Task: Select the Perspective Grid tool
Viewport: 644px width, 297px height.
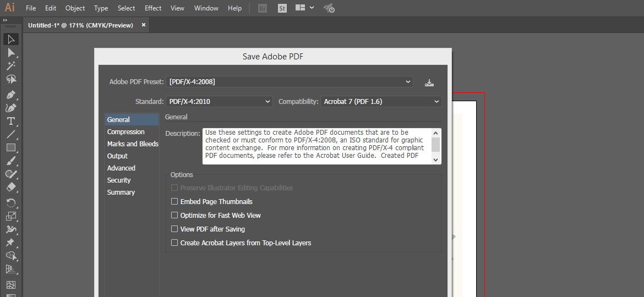Action: pos(11,269)
